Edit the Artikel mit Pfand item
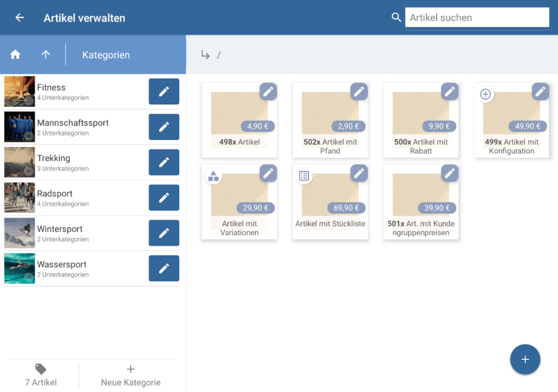The image size is (558, 392). [359, 91]
